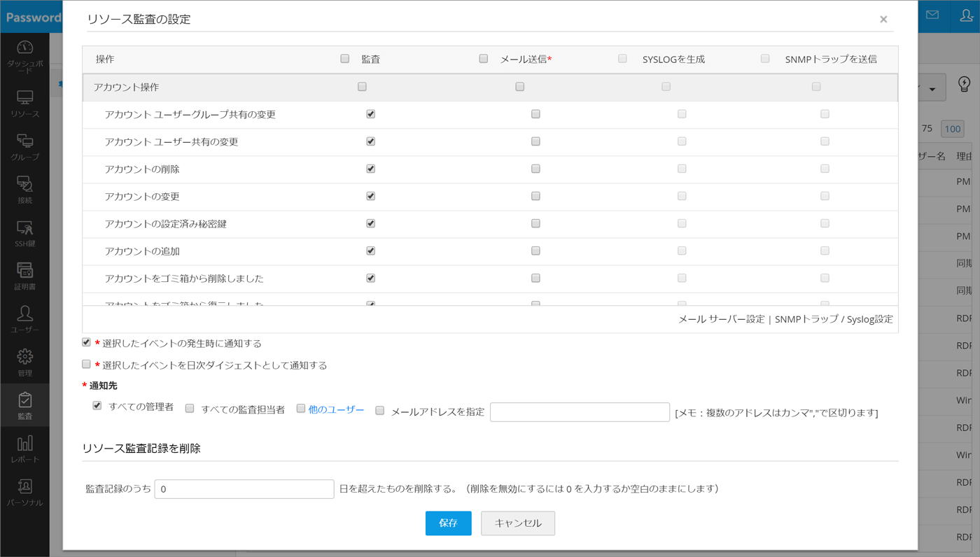
Task: Enable メール送信 for アカウントの変更
Action: 535,196
